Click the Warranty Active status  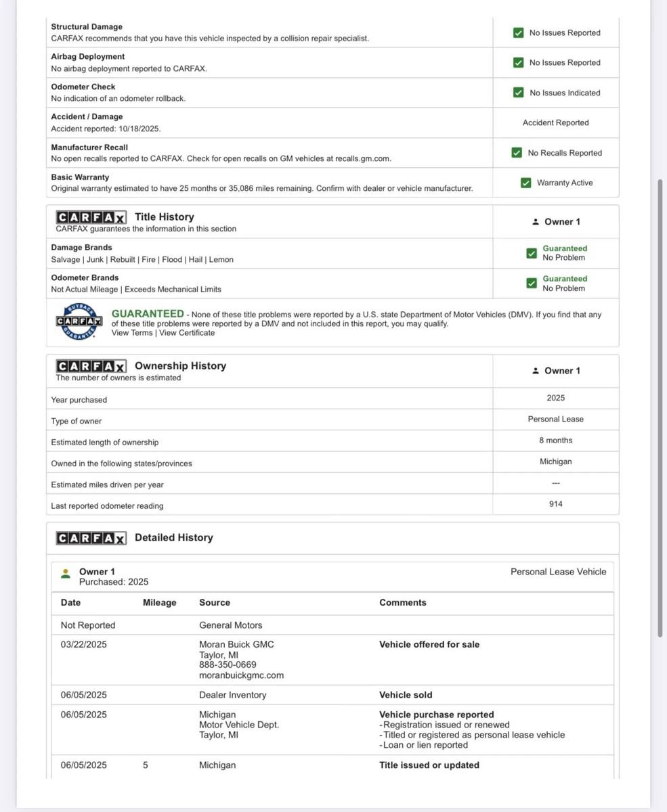coord(565,183)
